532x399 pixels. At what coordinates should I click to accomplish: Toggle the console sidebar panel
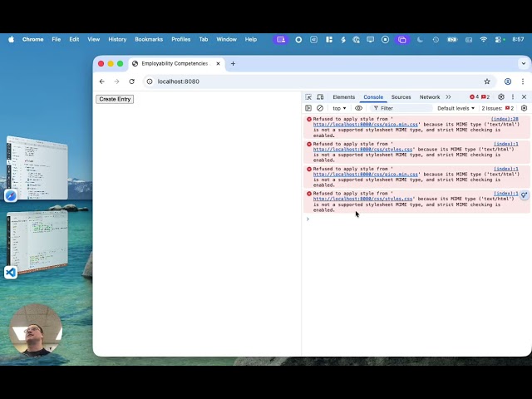pos(308,108)
